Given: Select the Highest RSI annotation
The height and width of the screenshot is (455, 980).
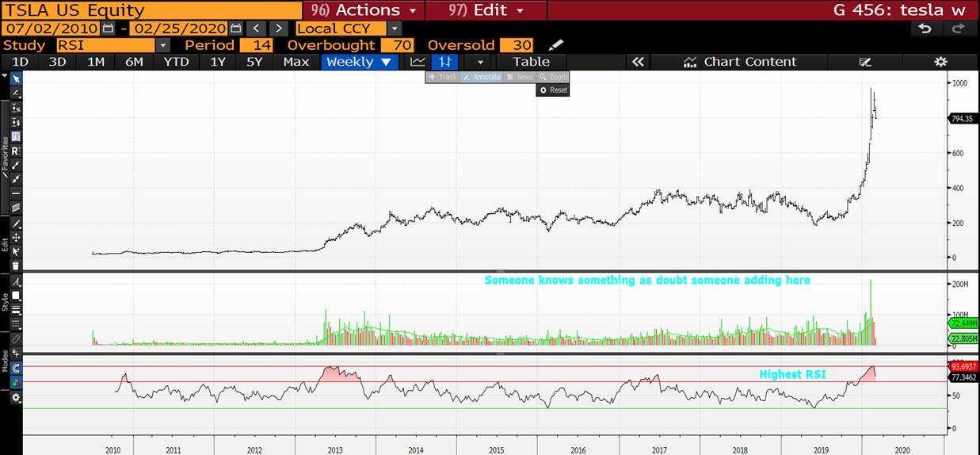Looking at the screenshot, I should (793, 374).
